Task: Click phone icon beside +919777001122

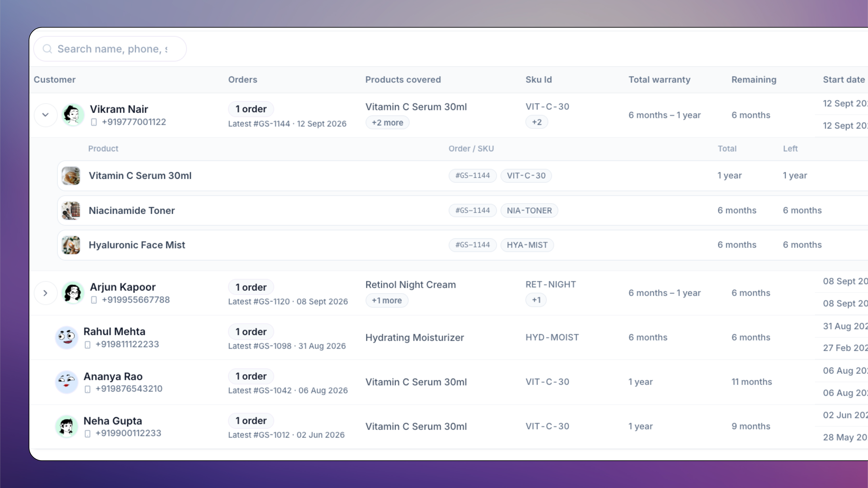Action: click(94, 122)
